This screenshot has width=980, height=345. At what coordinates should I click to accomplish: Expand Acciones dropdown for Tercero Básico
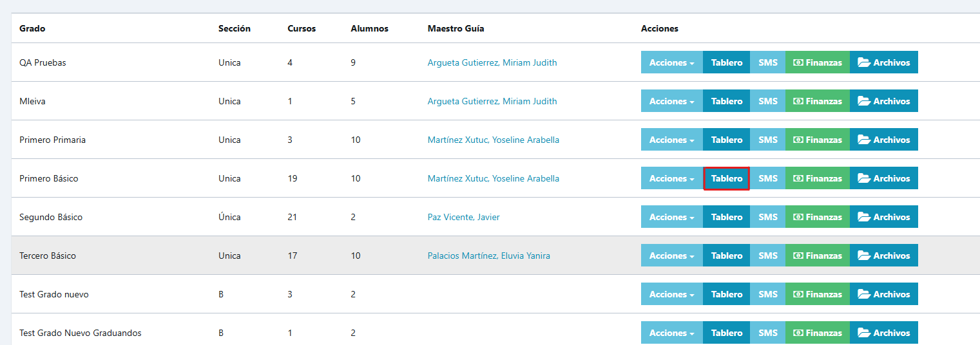pos(672,256)
